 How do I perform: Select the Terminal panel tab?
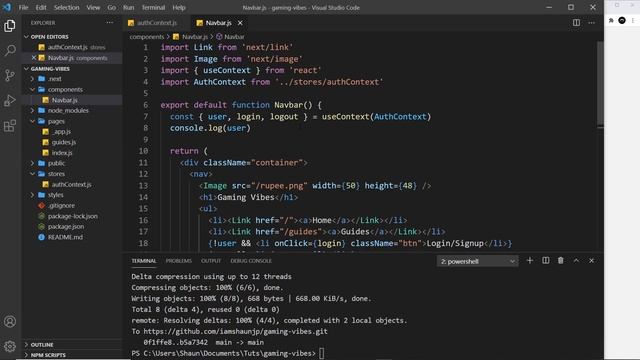click(144, 261)
